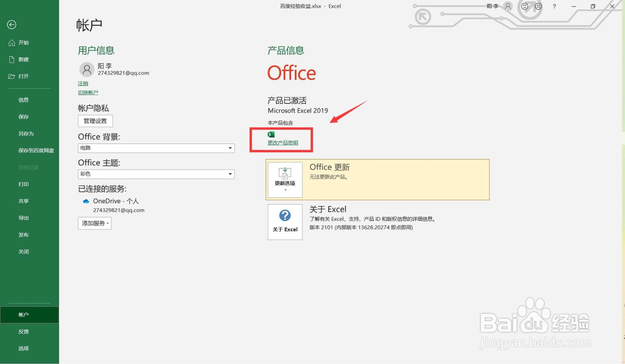Click the home icon beside 开始
The height and width of the screenshot is (364, 625).
[x=12, y=43]
